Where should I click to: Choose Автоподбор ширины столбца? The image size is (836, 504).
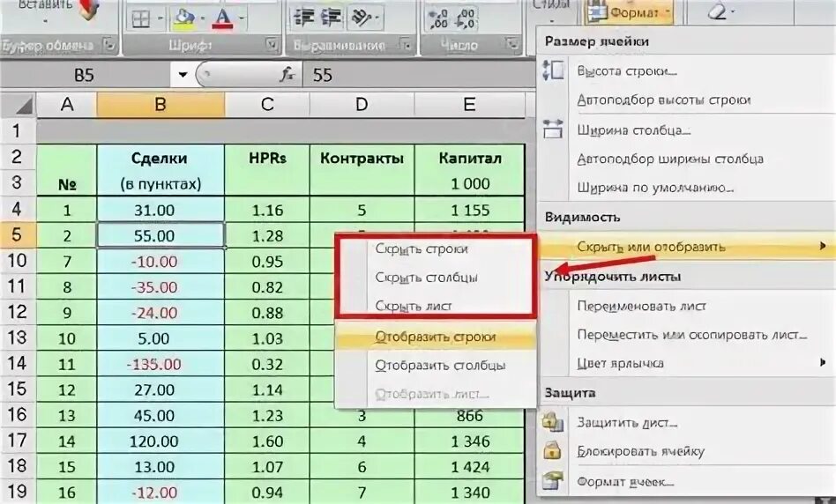coord(670,159)
